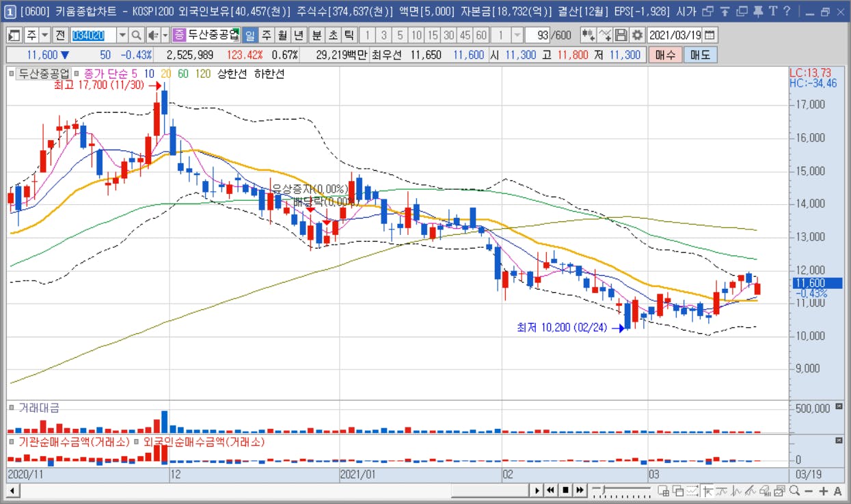Click the 매수 buy button
This screenshot has height=504, width=851.
click(665, 55)
